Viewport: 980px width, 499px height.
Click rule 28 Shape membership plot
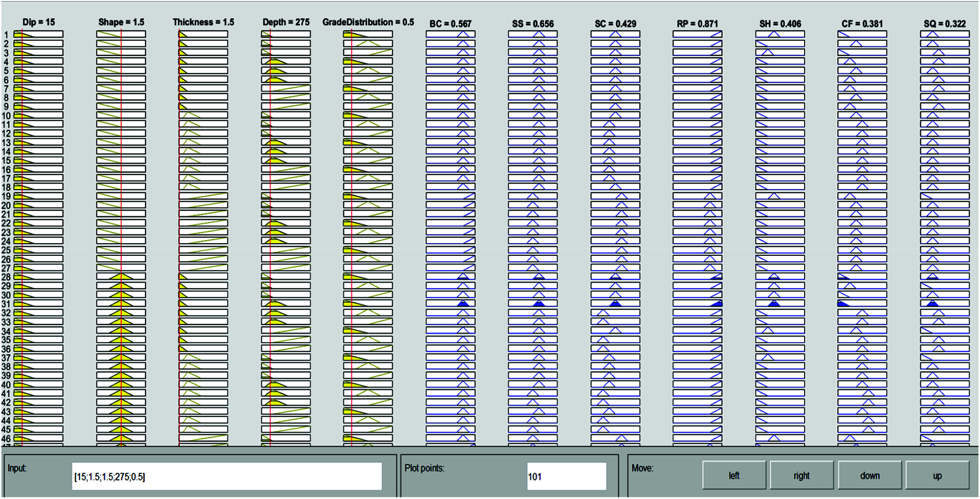pyautogui.click(x=121, y=277)
